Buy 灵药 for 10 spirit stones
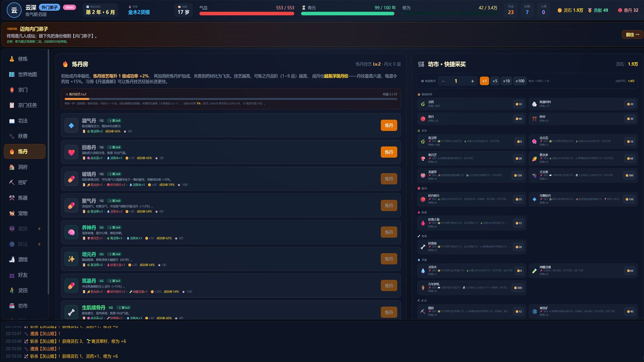 click(x=519, y=104)
